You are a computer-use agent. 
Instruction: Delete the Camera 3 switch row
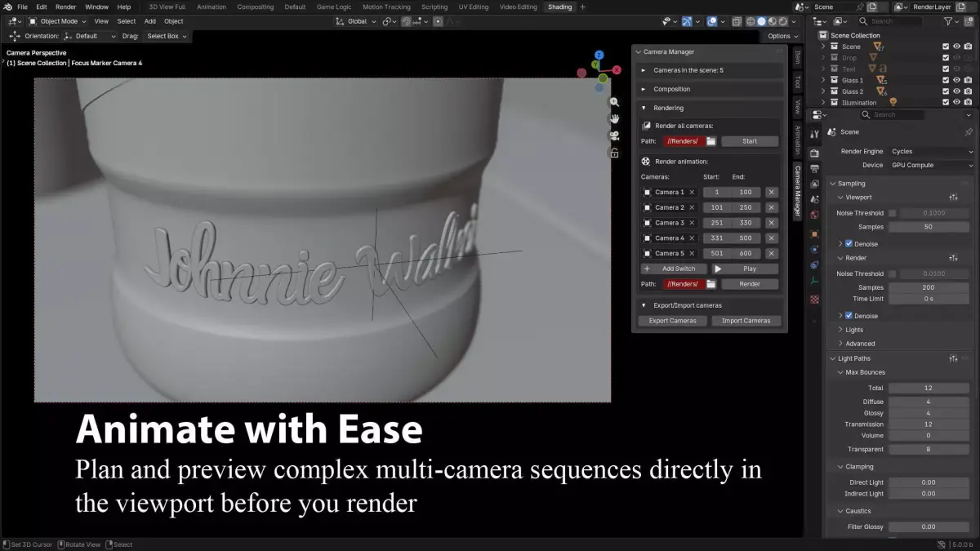click(772, 223)
